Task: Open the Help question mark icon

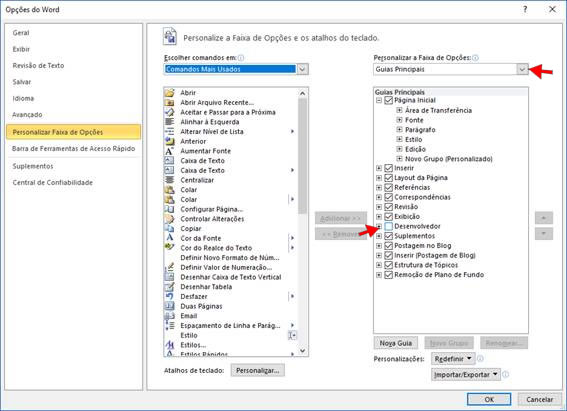Action: (525, 10)
